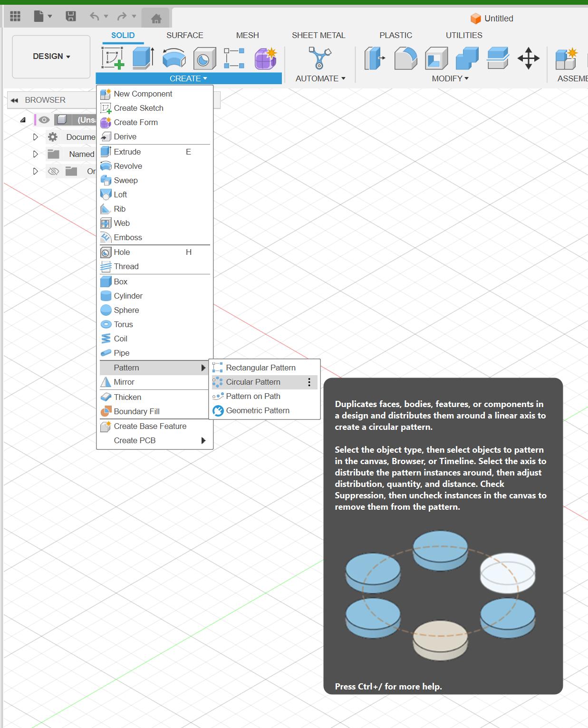Expand the Document Settings entry

click(x=35, y=136)
